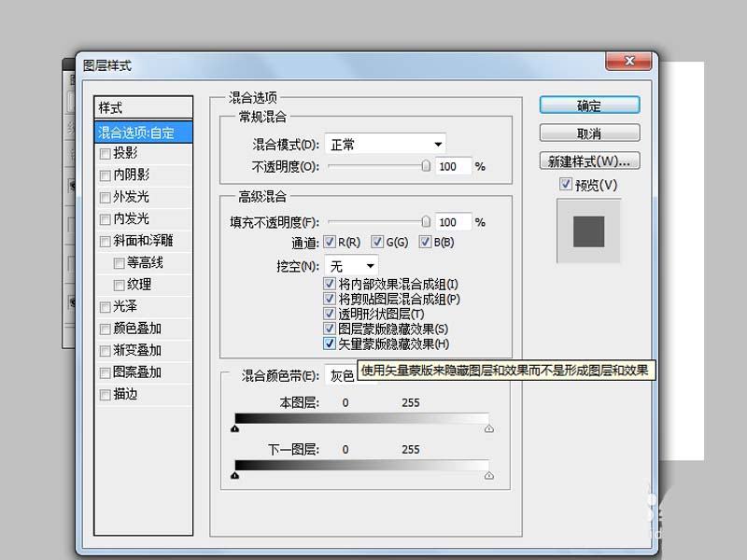
Task: Toggle the G(G) channel checkbox
Action: pyautogui.click(x=377, y=242)
